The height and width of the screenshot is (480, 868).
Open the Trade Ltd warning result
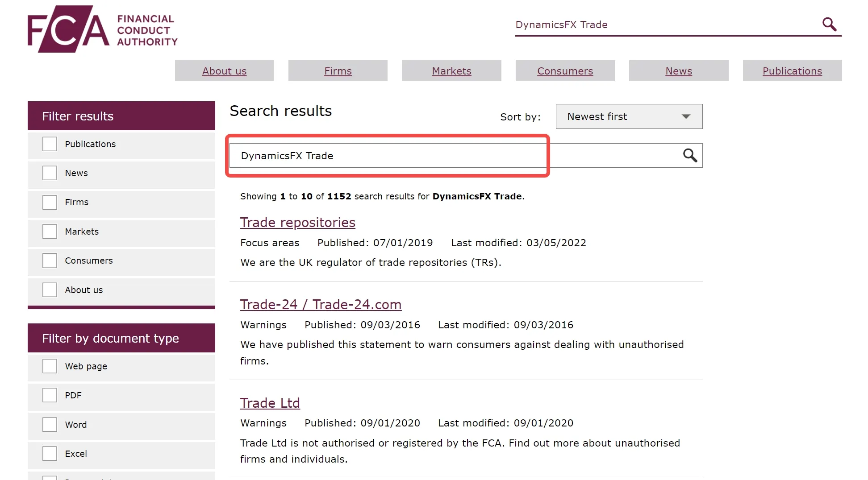(270, 403)
